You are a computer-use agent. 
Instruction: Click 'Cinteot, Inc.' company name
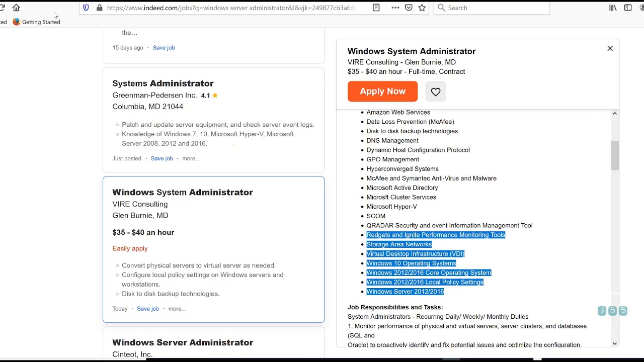[132, 354]
